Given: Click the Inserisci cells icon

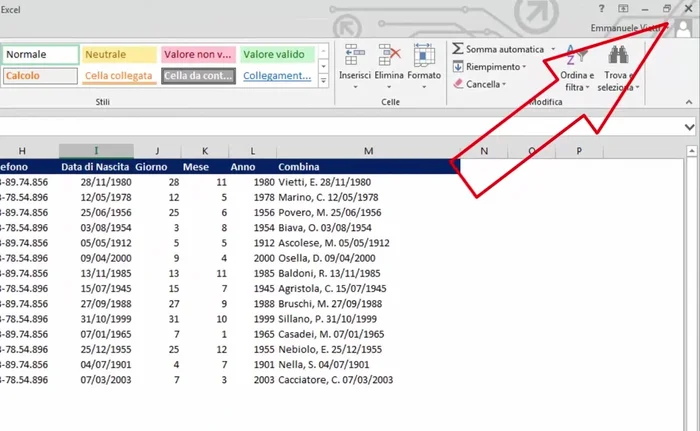Looking at the screenshot, I should click(354, 54).
